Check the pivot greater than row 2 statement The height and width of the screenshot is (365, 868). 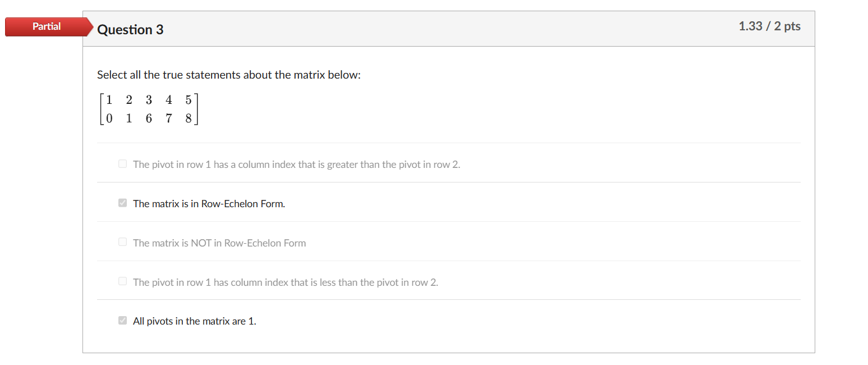pos(122,163)
